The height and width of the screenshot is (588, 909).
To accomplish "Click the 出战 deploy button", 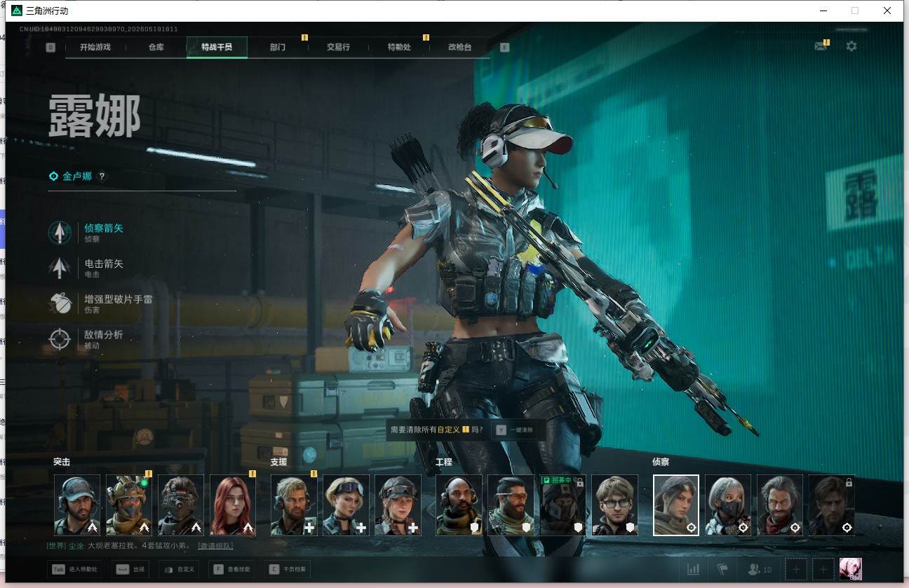I will pyautogui.click(x=130, y=570).
